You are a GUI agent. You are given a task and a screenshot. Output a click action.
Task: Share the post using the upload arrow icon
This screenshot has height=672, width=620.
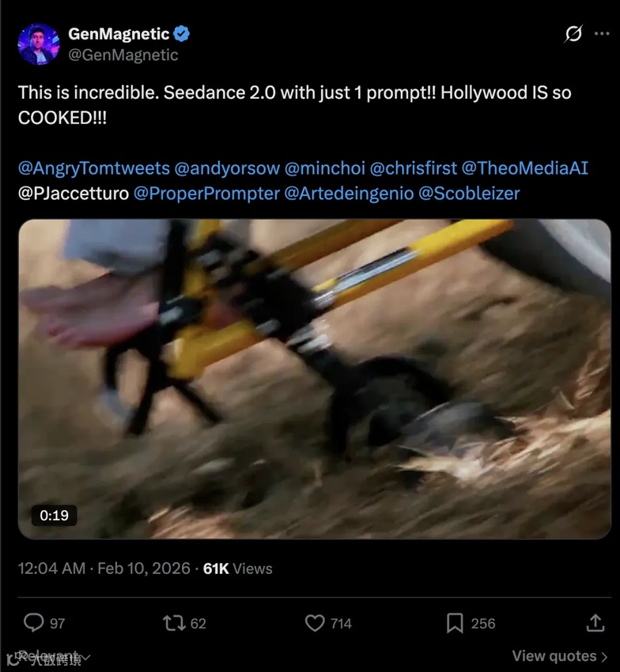click(x=595, y=623)
